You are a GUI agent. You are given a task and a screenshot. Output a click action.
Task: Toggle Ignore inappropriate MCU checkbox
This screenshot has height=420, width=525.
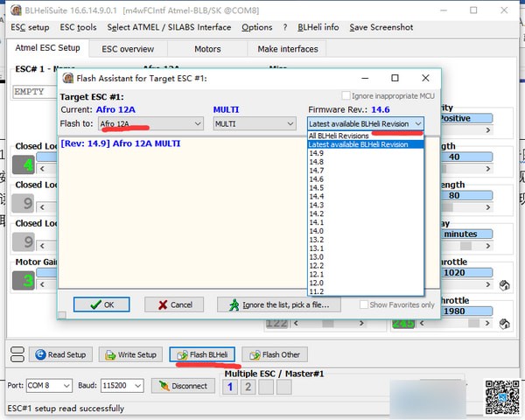tap(346, 95)
